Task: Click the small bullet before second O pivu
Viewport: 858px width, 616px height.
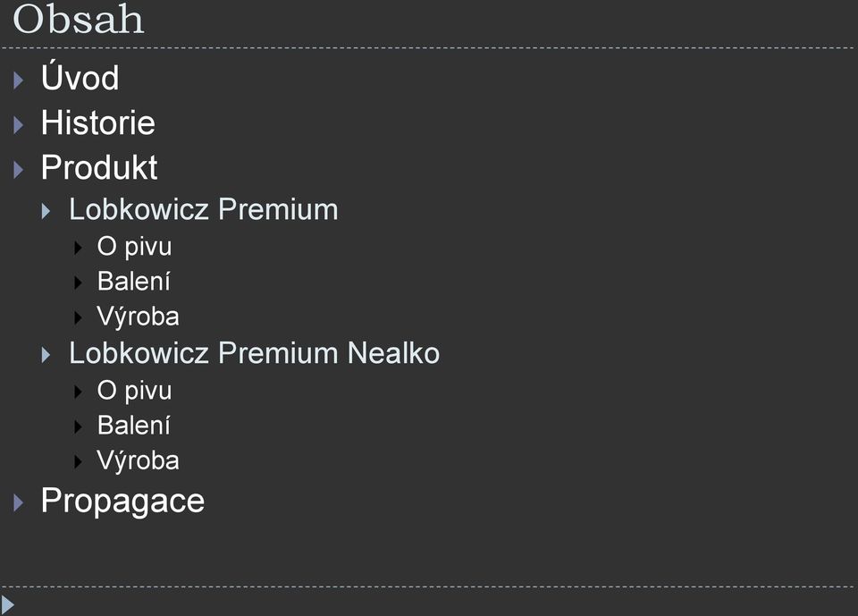Action: [79, 392]
